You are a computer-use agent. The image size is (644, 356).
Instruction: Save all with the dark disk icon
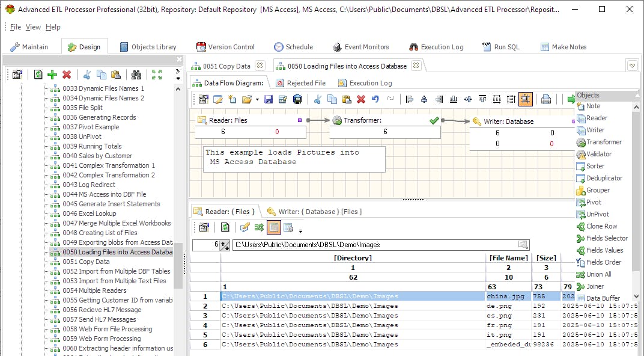coord(297,99)
